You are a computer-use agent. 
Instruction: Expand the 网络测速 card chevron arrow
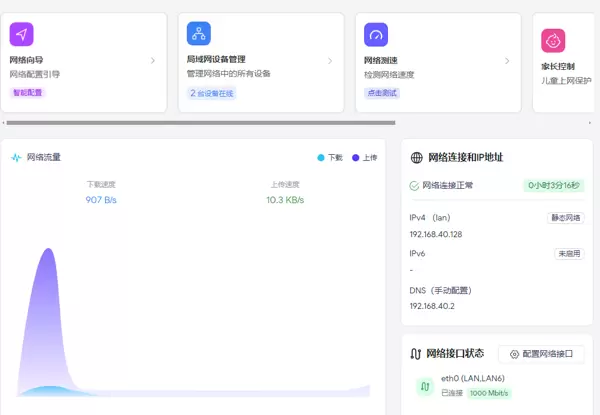click(507, 61)
